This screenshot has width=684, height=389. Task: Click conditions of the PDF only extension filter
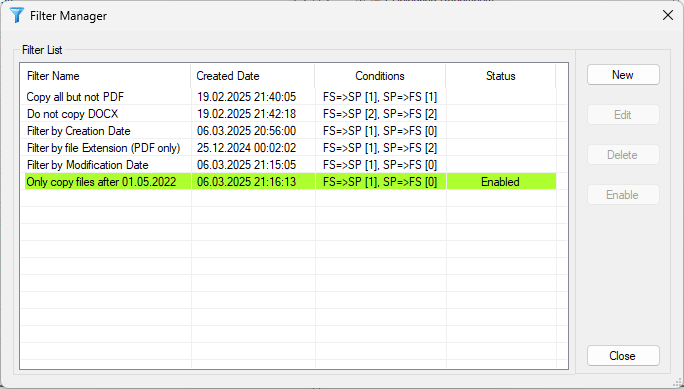(x=380, y=148)
